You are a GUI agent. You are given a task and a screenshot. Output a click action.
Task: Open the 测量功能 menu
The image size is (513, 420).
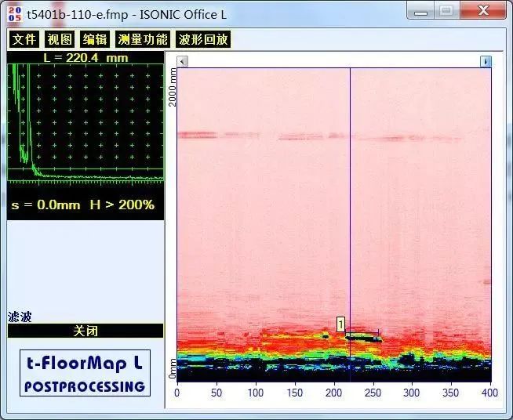143,39
